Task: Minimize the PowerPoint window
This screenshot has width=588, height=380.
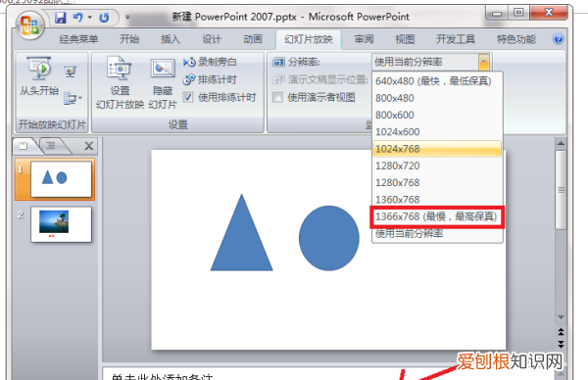Action: pyautogui.click(x=497, y=13)
